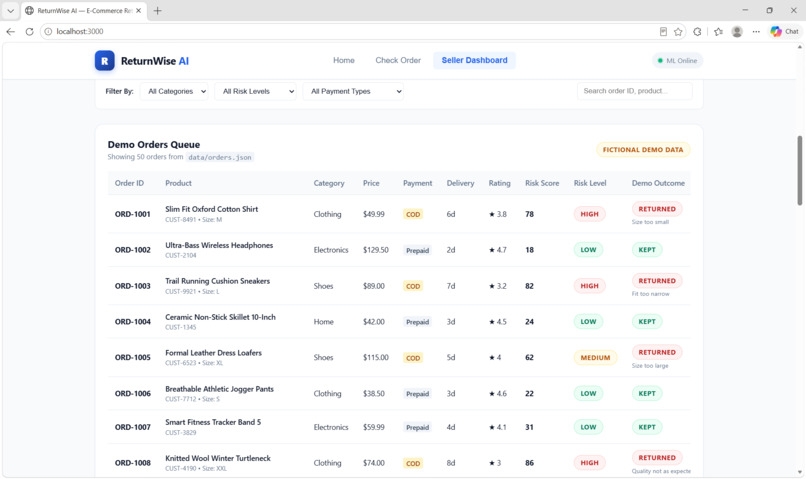Click Trail Running Cushion Sneakers product name
This screenshot has height=479, width=806.
click(217, 281)
